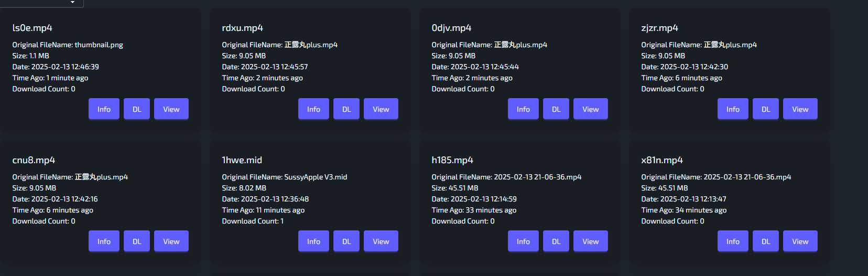Viewport: 868px width, 276px height.
Task: Open Info for rdxu.mp4
Action: [313, 109]
